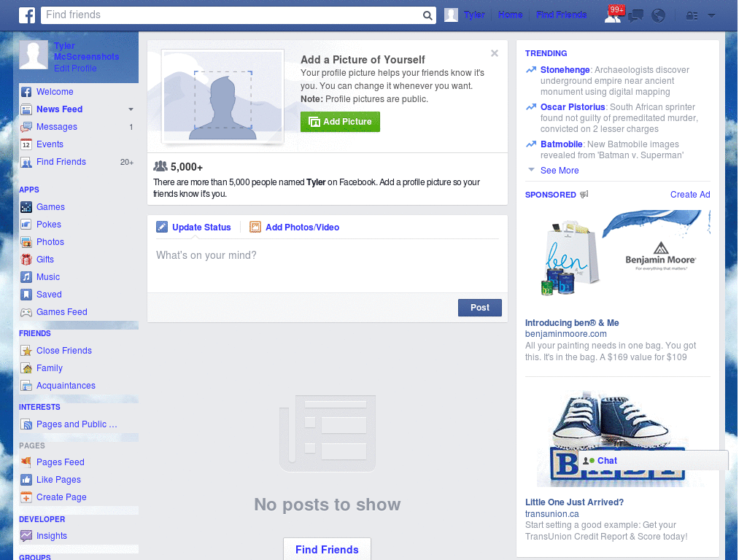Click the Close Friends star icon
Viewport: 747px width, 560px height.
point(26,351)
